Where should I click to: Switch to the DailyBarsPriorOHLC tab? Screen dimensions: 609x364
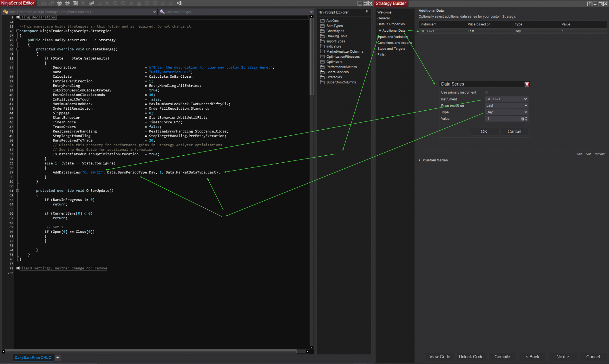pyautogui.click(x=33, y=357)
